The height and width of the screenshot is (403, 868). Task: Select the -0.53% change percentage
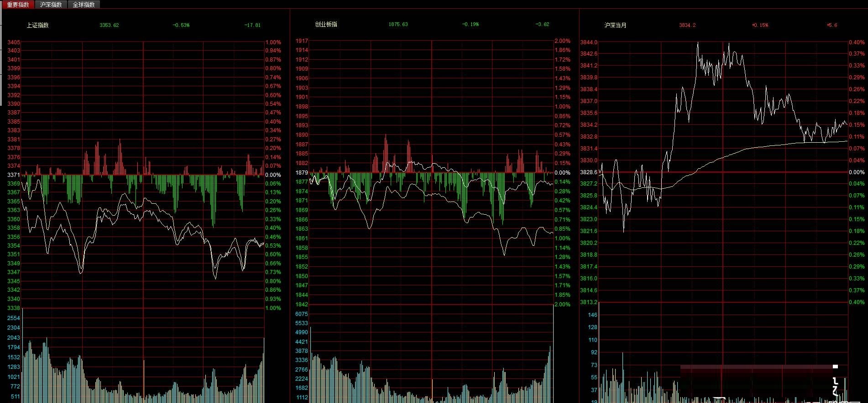(x=181, y=25)
